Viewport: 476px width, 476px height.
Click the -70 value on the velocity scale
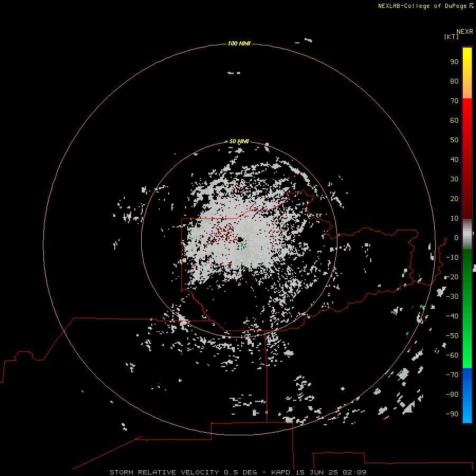pos(452,375)
